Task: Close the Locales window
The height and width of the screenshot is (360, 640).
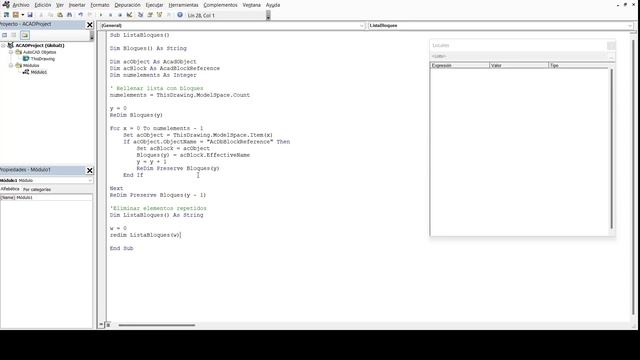Action: [611, 45]
